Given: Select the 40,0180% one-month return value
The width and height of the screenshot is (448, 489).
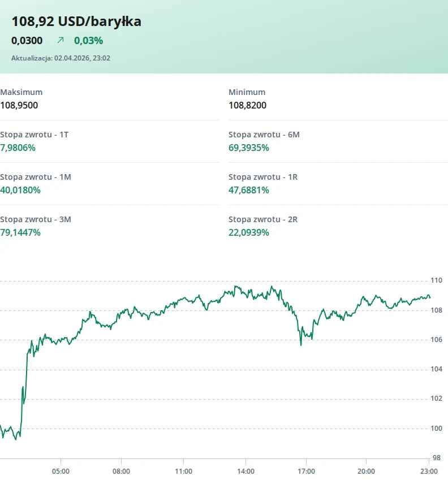Looking at the screenshot, I should pyautogui.click(x=20, y=190).
